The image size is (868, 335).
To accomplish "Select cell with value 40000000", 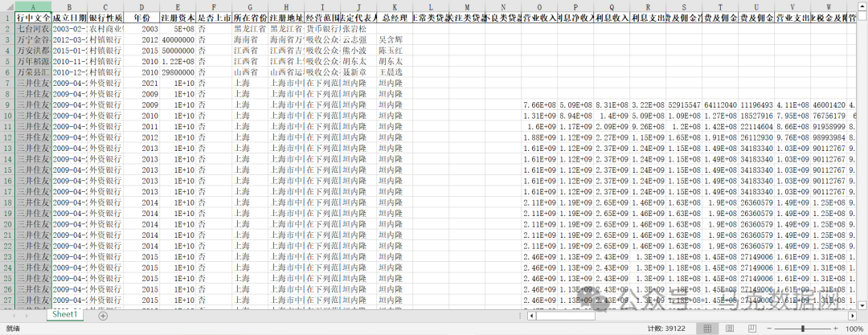I will click(x=178, y=39).
